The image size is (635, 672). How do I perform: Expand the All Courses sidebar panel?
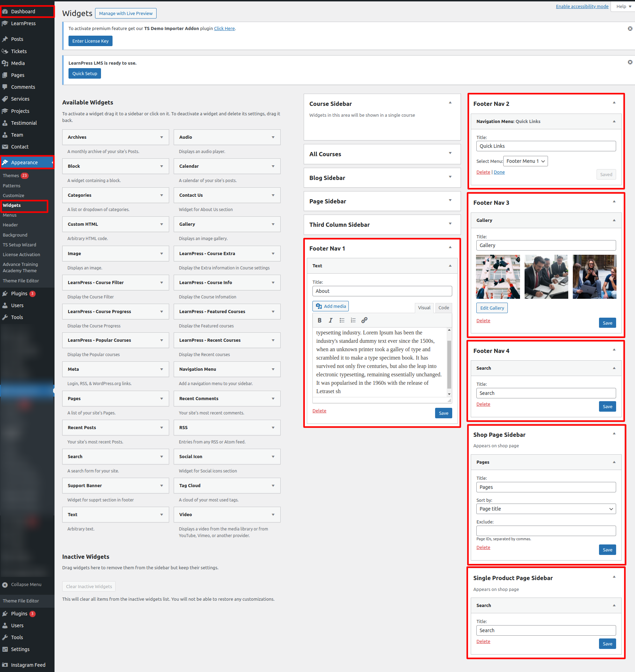(x=450, y=153)
